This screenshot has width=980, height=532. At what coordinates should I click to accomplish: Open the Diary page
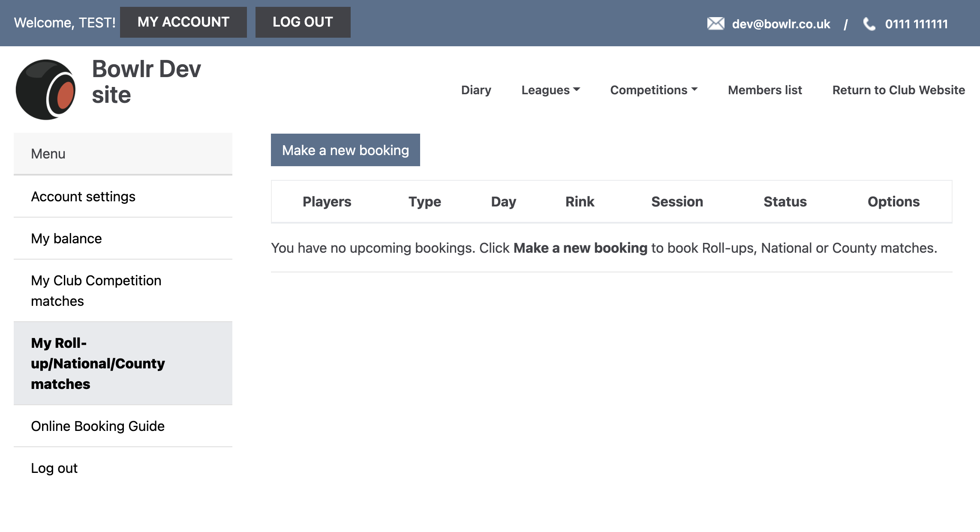pos(476,90)
